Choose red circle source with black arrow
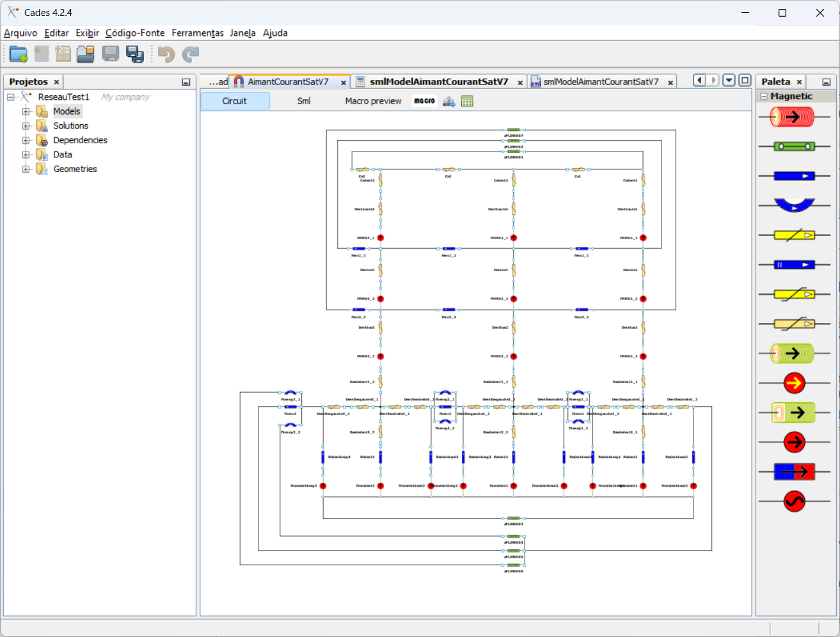The image size is (840, 637). point(795,442)
